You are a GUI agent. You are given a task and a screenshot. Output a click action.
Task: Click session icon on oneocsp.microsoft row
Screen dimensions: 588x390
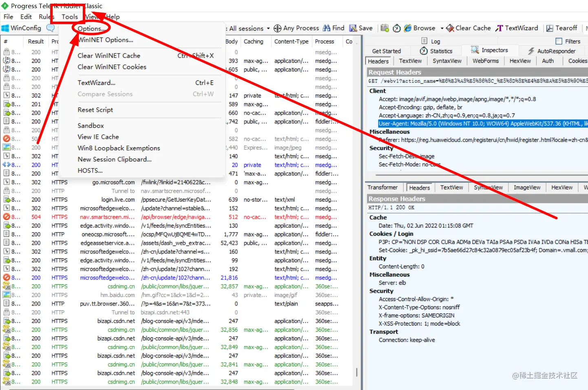(x=7, y=234)
